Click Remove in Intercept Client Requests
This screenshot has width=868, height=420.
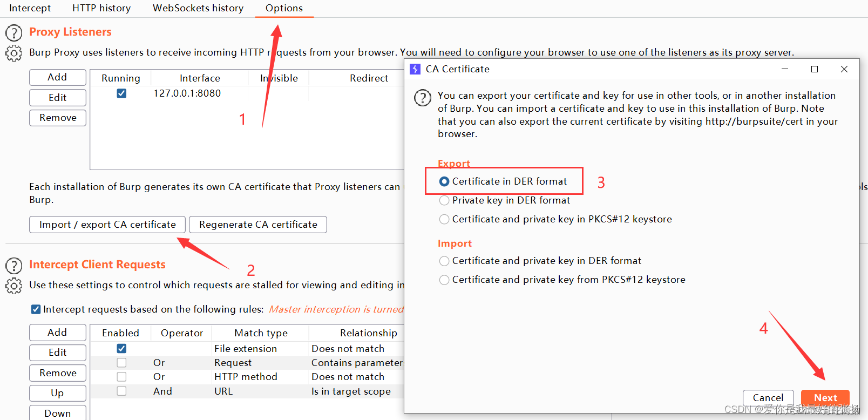click(58, 373)
